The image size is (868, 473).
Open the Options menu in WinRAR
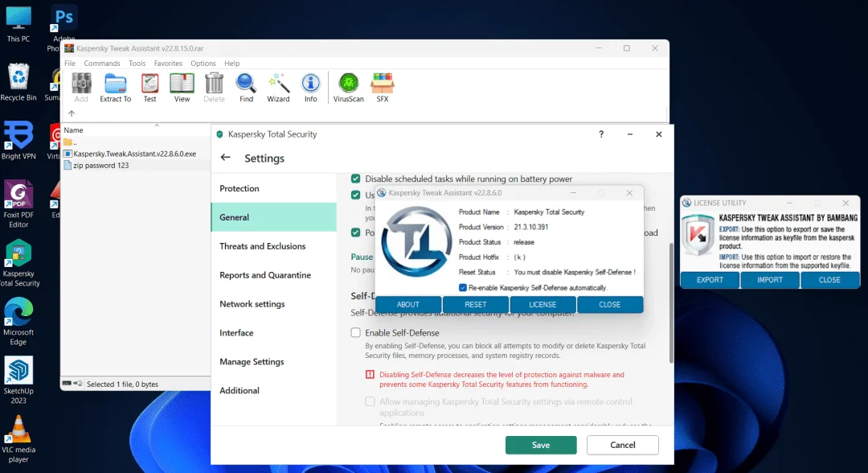tap(203, 63)
